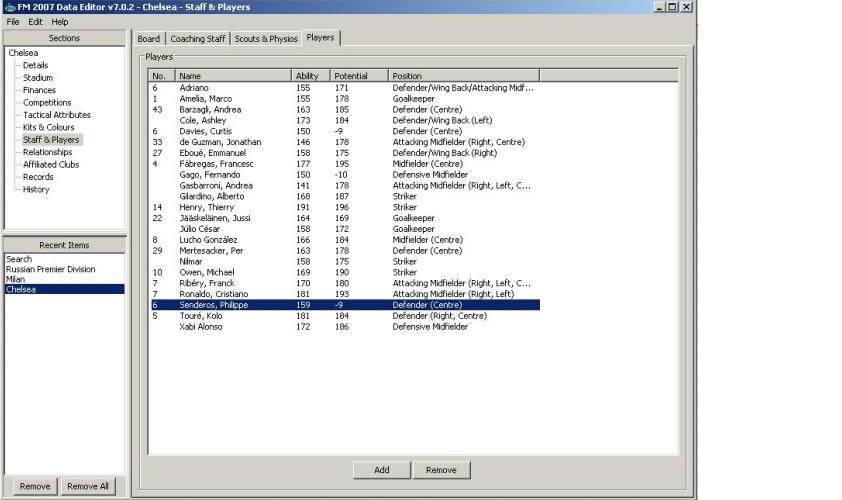Go to Kits & Colours section
This screenshot has height=500, width=842.
48,127
